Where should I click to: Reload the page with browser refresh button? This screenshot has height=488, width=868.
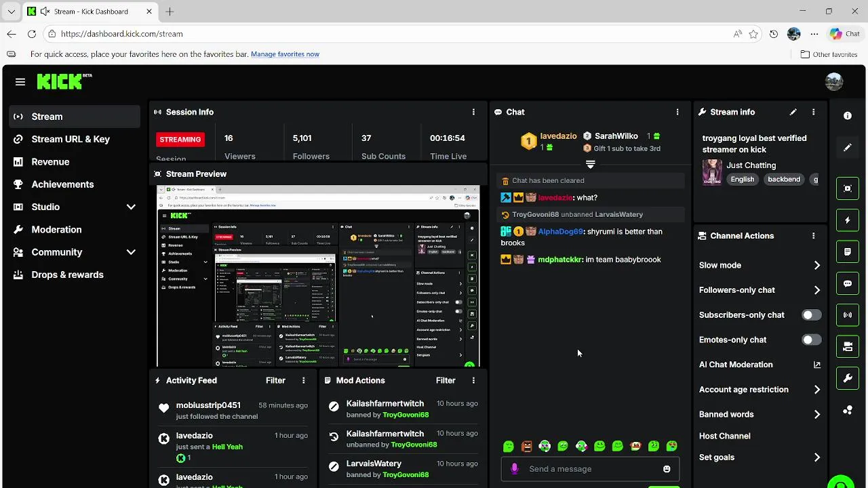(31, 34)
